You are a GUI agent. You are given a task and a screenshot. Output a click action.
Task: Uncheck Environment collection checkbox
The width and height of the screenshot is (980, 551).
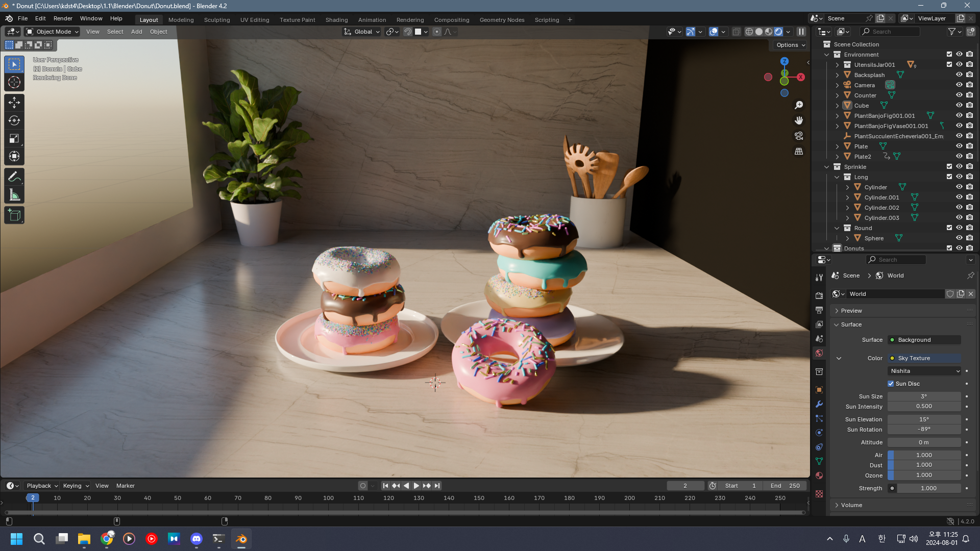949,55
